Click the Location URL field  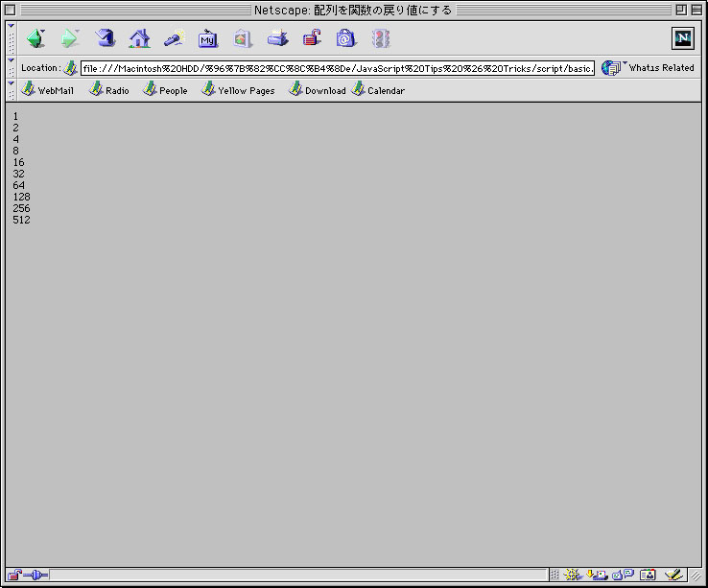(338, 68)
